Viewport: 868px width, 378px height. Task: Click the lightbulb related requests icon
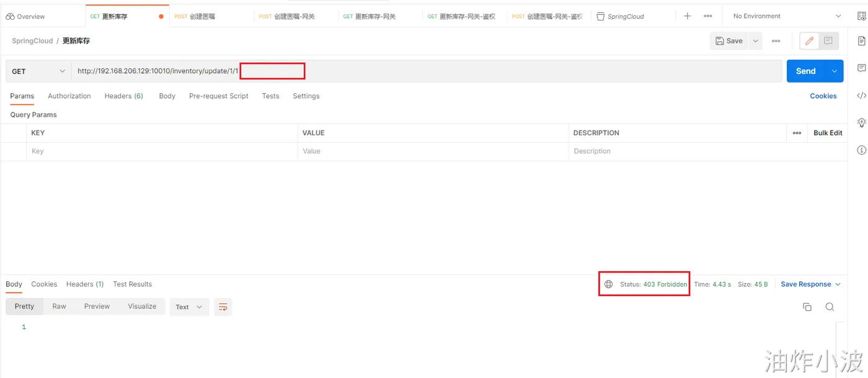coord(861,122)
